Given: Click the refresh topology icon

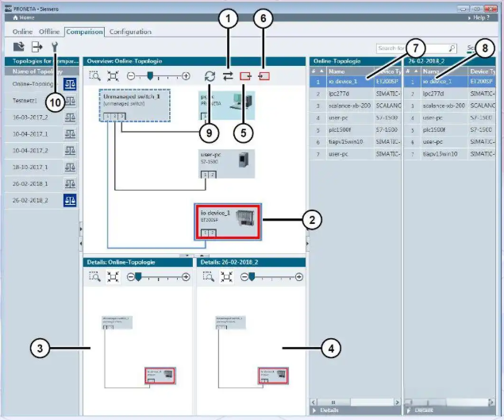Looking at the screenshot, I should click(x=210, y=76).
